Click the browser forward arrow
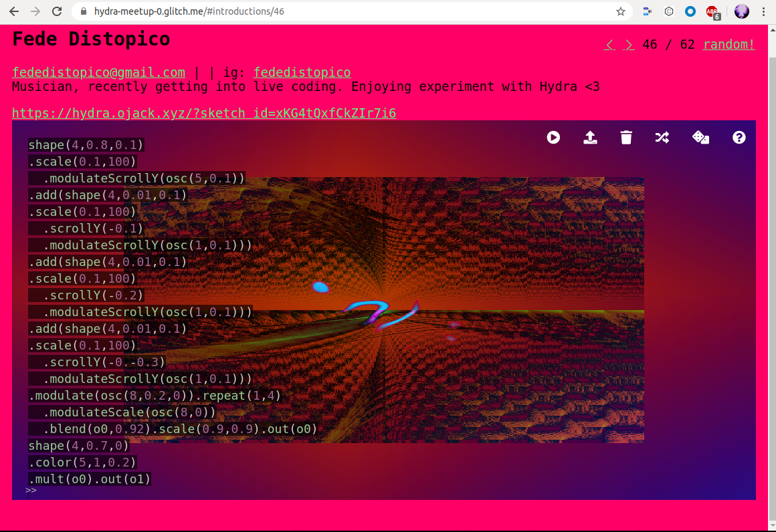The height and width of the screenshot is (532, 776). [35, 11]
